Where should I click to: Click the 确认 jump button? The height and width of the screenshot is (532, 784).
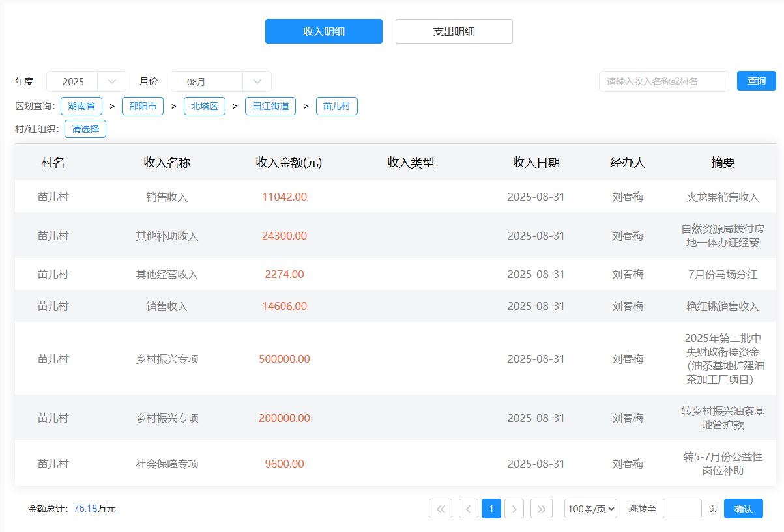pyautogui.click(x=743, y=509)
